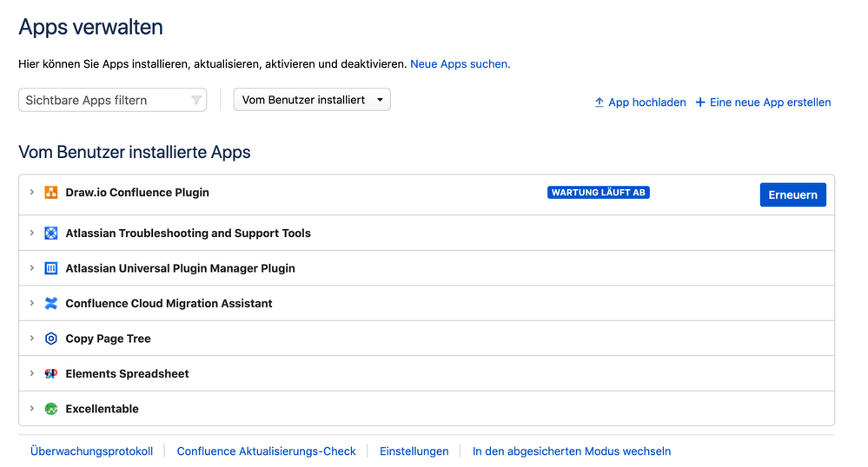The width and height of the screenshot is (868, 467).
Task: Click the Confluence Cloud Migration Assistant icon
Action: (x=51, y=303)
